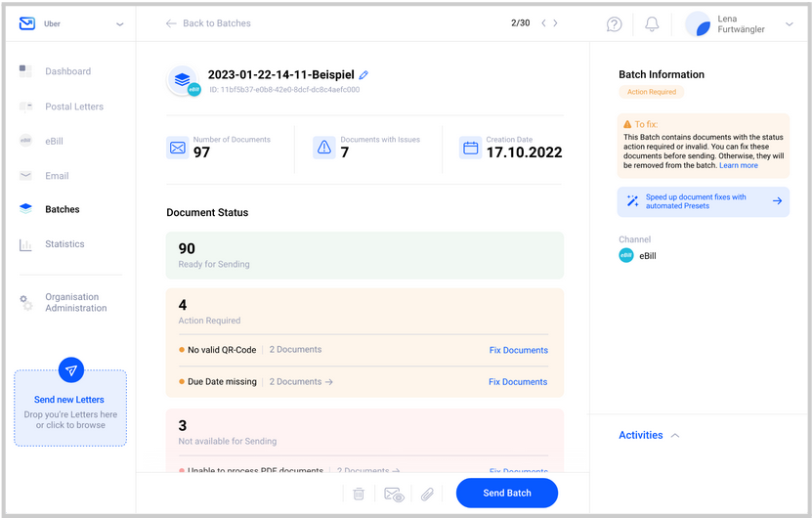Screen dimensions: 812x518
Task: Open the Uber organisation dropdown
Action: click(119, 24)
